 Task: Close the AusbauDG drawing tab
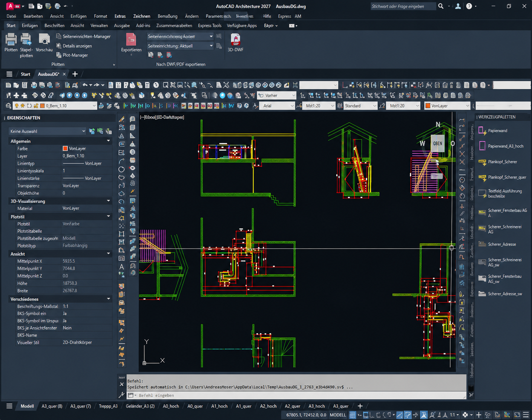click(x=64, y=74)
